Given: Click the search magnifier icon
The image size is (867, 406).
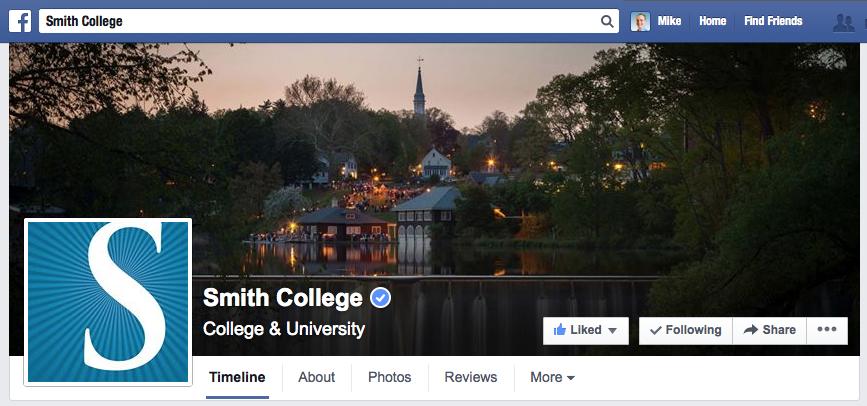Looking at the screenshot, I should click(607, 22).
